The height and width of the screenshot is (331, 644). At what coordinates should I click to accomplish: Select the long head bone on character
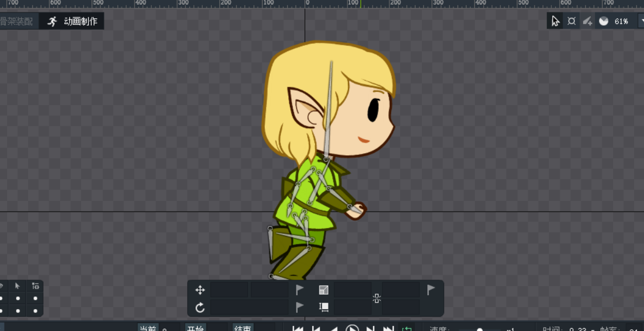click(x=329, y=110)
